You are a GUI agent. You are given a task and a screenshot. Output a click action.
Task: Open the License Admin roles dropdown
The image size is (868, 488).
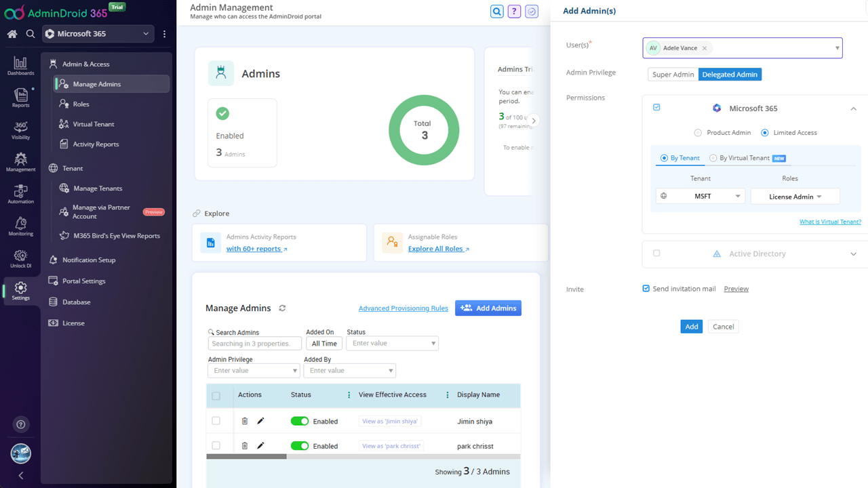pos(795,197)
